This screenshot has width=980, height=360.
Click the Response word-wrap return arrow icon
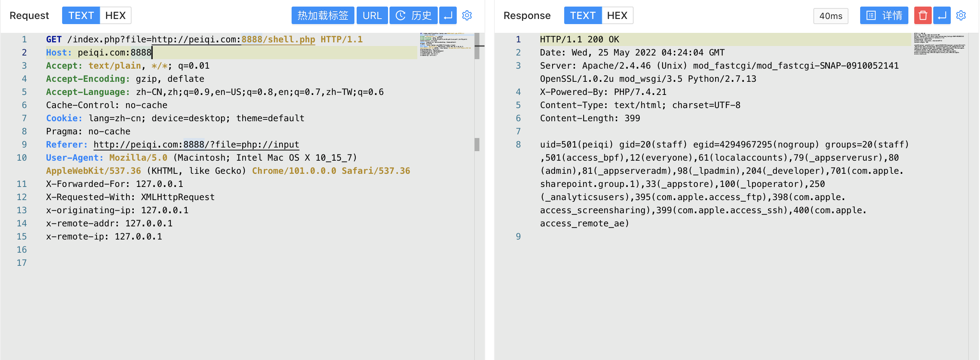coord(942,15)
